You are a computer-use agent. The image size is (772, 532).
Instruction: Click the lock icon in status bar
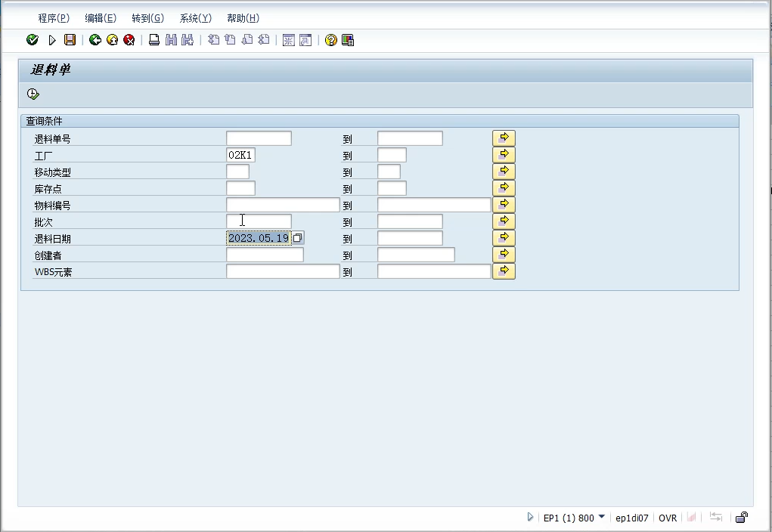point(742,518)
